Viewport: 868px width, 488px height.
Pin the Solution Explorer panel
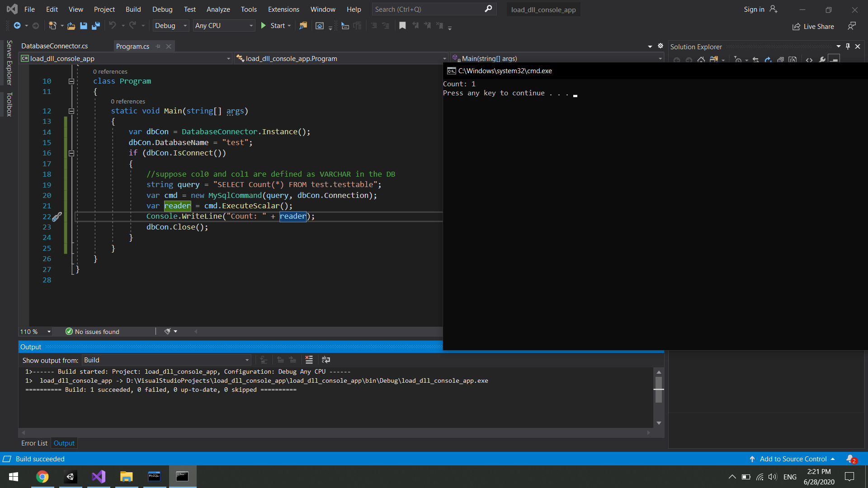(848, 46)
